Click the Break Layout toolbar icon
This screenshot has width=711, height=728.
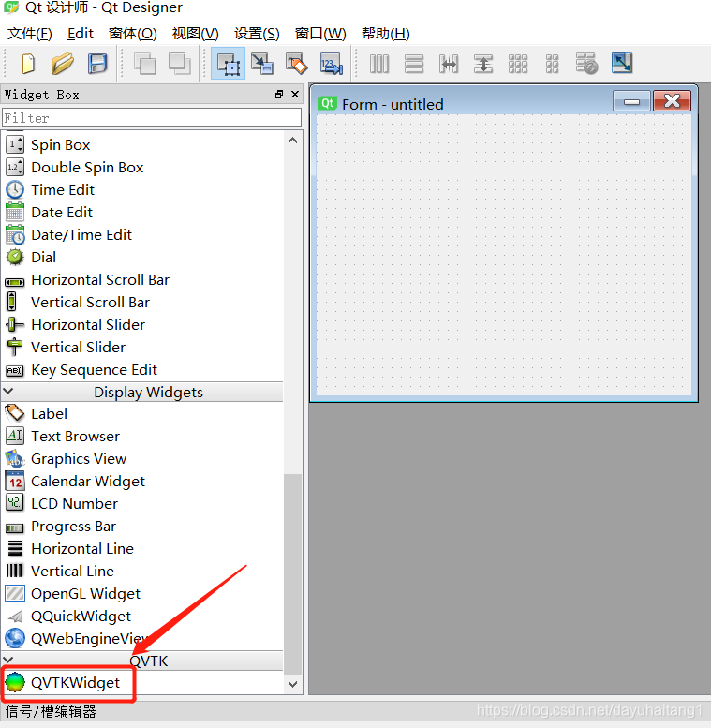[586, 64]
